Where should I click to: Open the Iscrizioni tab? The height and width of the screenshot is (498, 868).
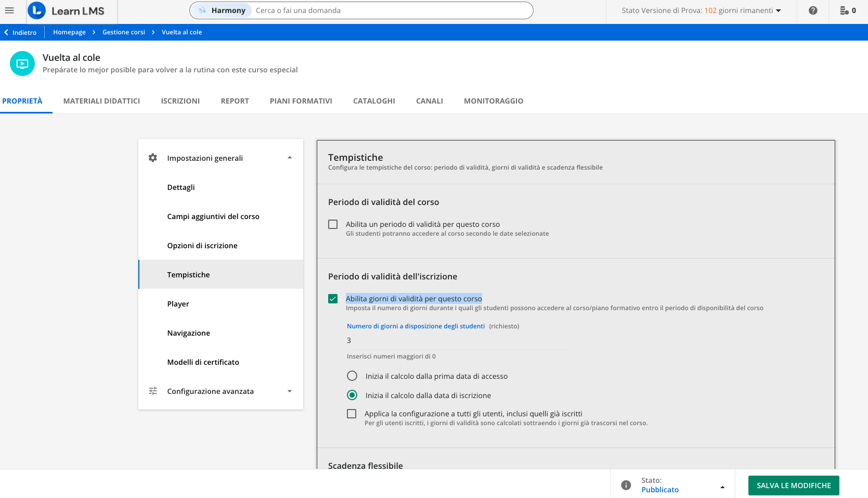point(180,101)
